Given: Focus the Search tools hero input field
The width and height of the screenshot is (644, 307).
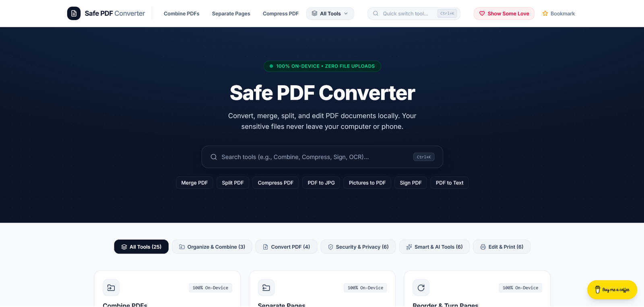Looking at the screenshot, I should (322, 157).
